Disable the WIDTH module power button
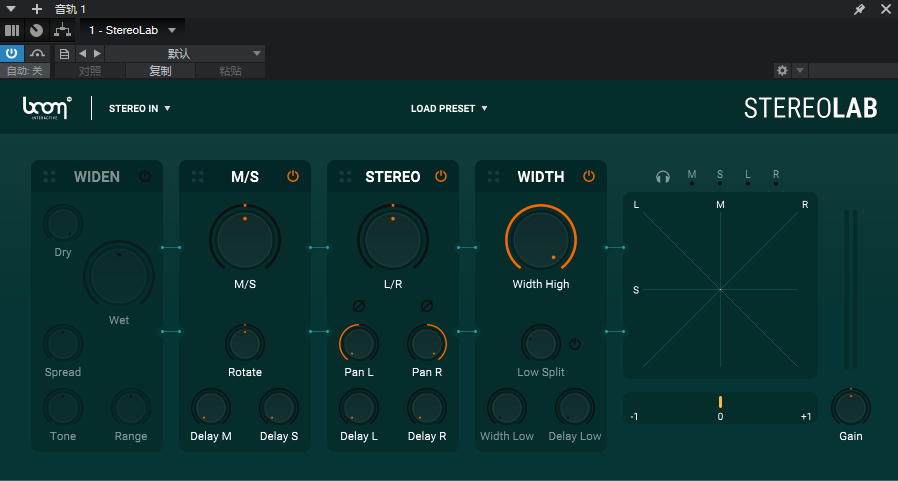The width and height of the screenshot is (898, 481). (589, 176)
